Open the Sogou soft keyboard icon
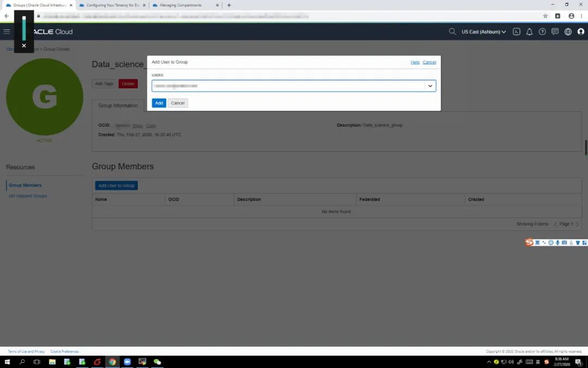 (565, 243)
